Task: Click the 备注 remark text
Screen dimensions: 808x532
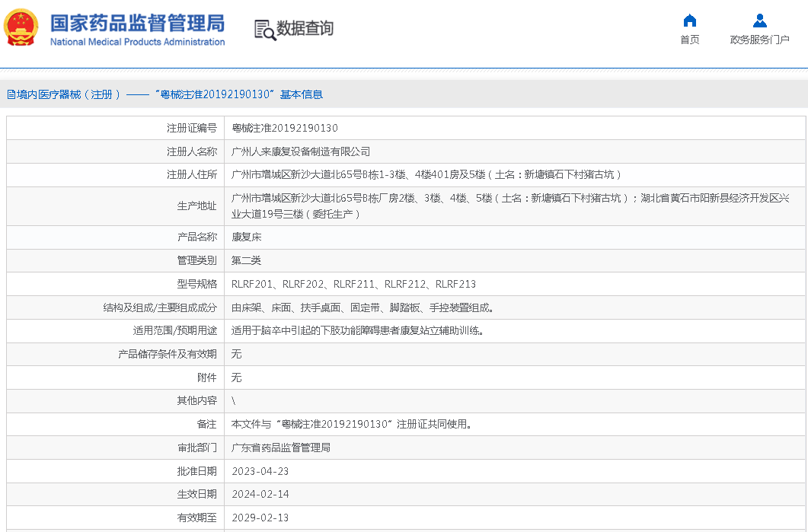Action: [352, 425]
